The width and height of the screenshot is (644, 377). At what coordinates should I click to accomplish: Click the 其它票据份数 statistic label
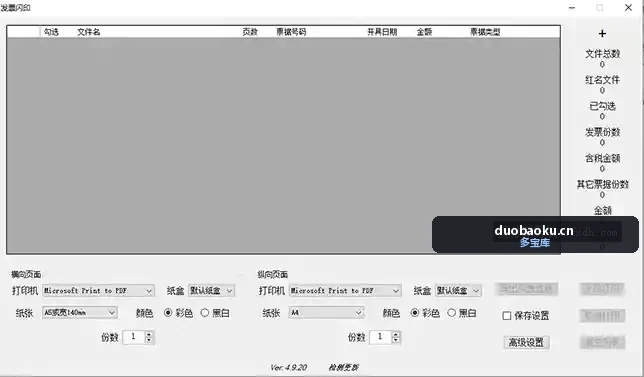(603, 184)
